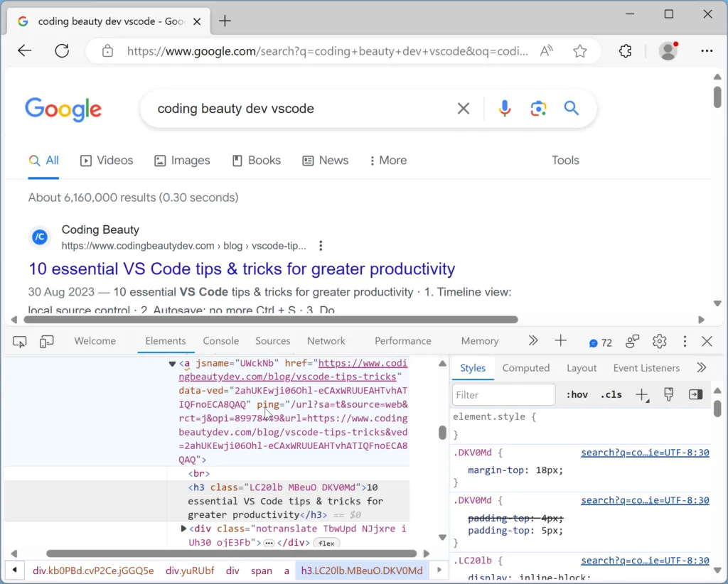The height and width of the screenshot is (584, 728).
Task: Click the Google voice search microphone
Action: 505,109
